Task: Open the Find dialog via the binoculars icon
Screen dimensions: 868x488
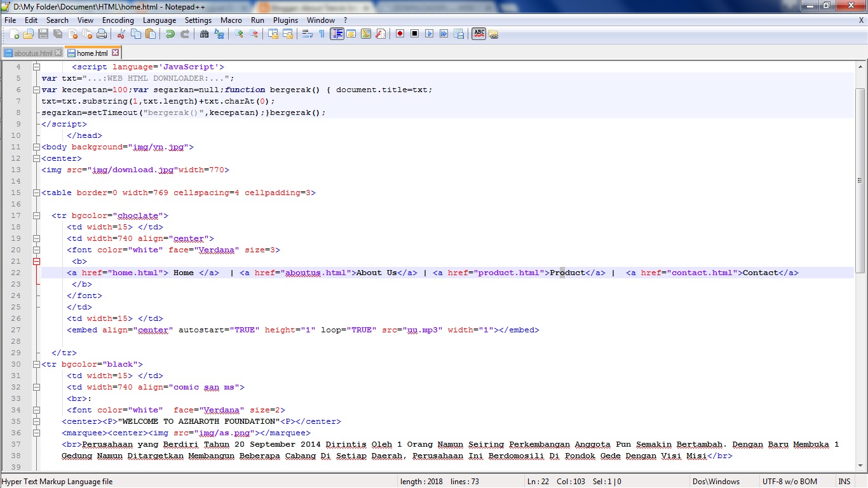Action: (x=204, y=34)
